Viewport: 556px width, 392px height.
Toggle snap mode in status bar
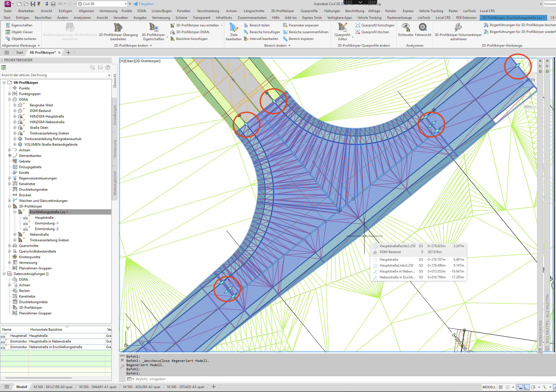click(507, 387)
